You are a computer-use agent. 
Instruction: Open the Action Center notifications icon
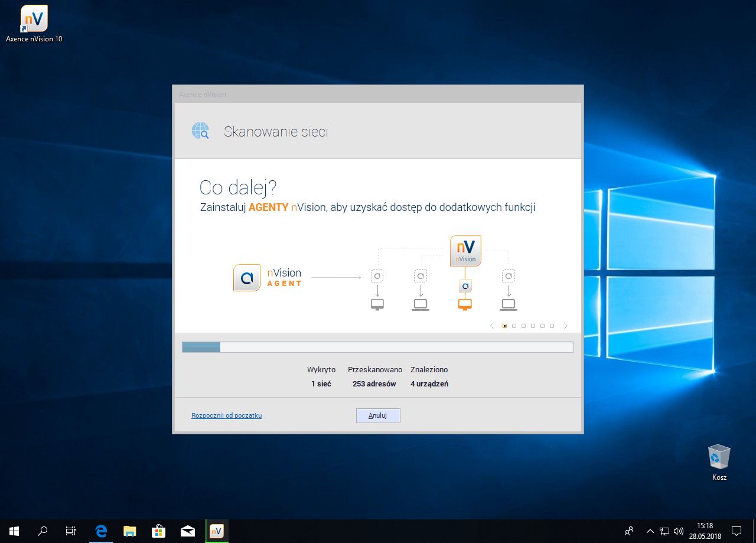click(x=737, y=531)
